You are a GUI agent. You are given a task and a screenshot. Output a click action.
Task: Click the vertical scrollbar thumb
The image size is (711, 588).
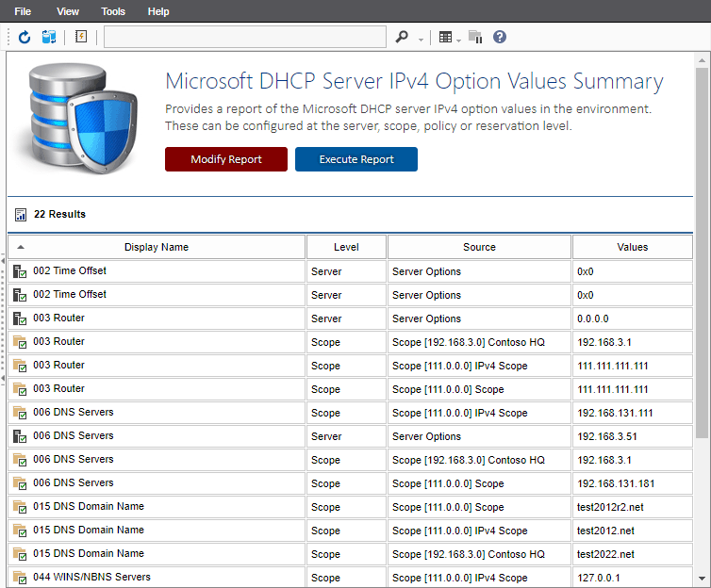pos(702,253)
